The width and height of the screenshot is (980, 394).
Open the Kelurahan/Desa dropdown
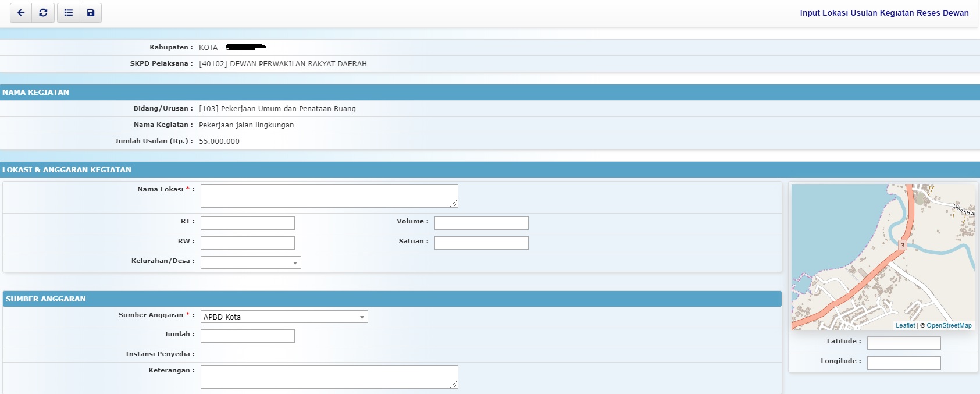(x=251, y=262)
